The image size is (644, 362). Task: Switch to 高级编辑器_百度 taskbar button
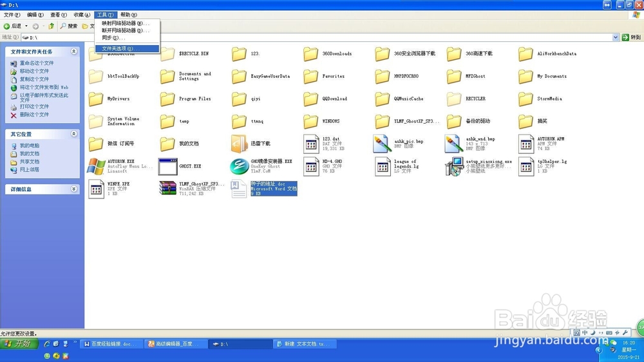click(176, 344)
